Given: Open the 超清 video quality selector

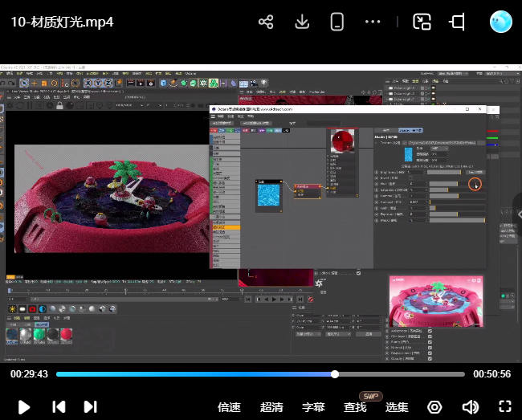Looking at the screenshot, I should 271,407.
